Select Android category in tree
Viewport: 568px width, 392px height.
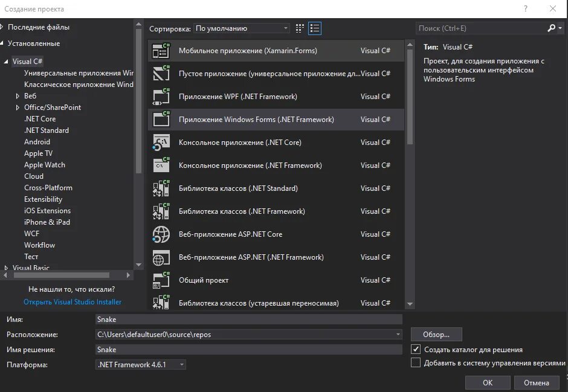tap(37, 142)
